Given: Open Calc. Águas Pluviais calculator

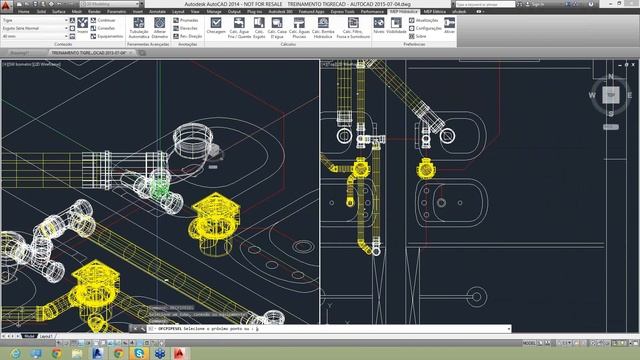Looking at the screenshot, I should tap(299, 28).
